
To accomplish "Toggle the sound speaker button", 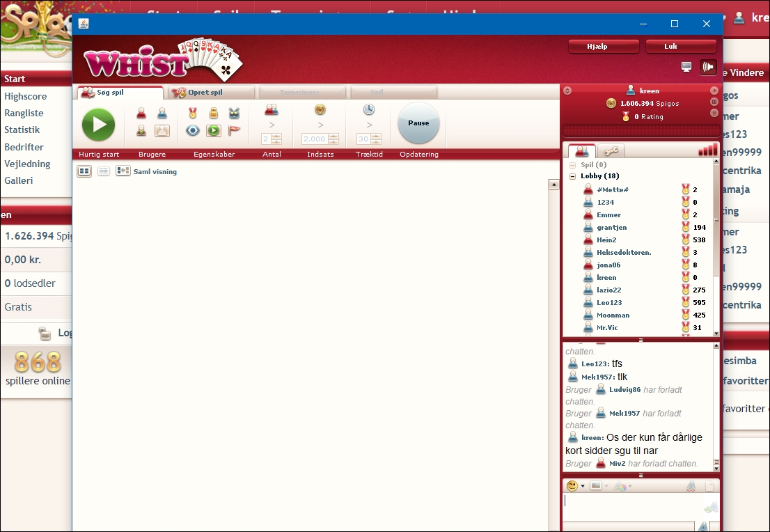I will tap(708, 67).
